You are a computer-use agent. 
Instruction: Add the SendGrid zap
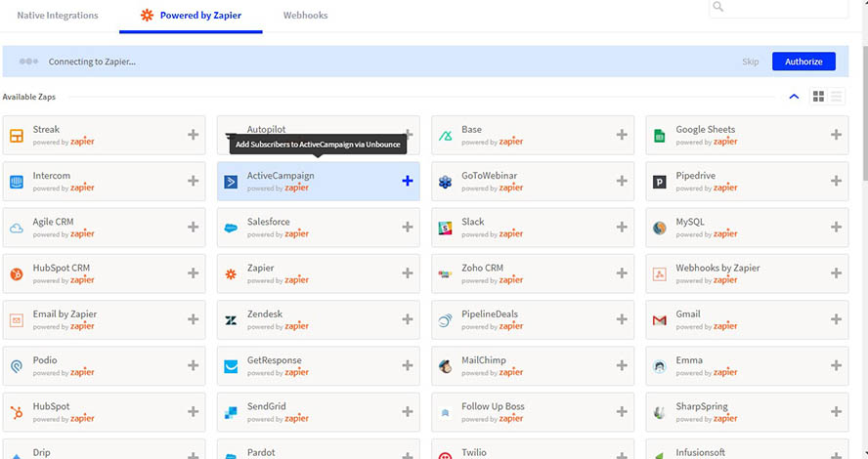pos(408,411)
